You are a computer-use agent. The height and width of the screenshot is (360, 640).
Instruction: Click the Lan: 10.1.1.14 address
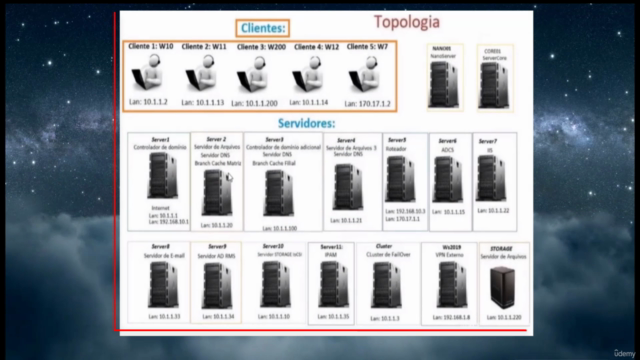pyautogui.click(x=309, y=103)
